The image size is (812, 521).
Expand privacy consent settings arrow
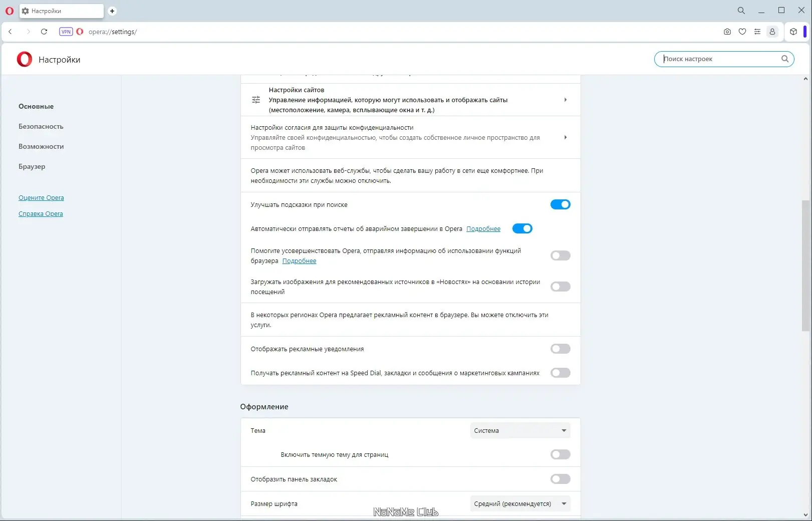click(x=566, y=137)
